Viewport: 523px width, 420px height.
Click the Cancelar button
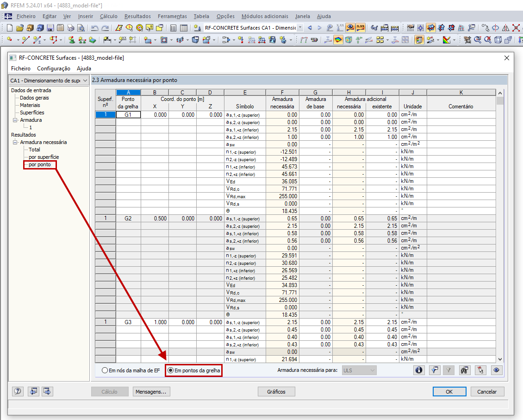coord(487,392)
